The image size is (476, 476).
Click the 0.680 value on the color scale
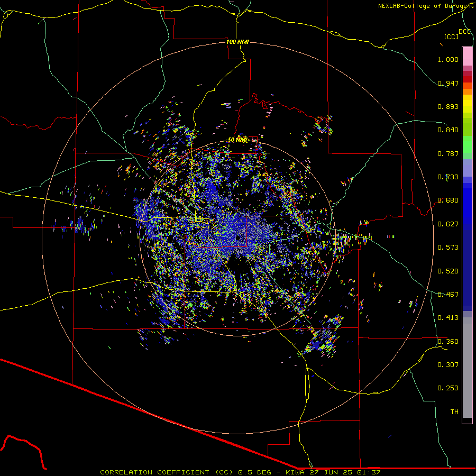pyautogui.click(x=448, y=200)
